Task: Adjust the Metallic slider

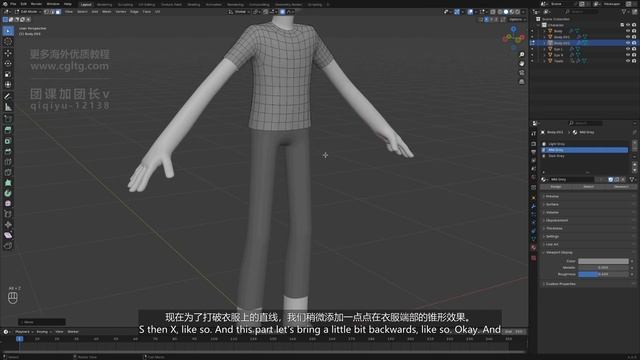Action: (603, 268)
